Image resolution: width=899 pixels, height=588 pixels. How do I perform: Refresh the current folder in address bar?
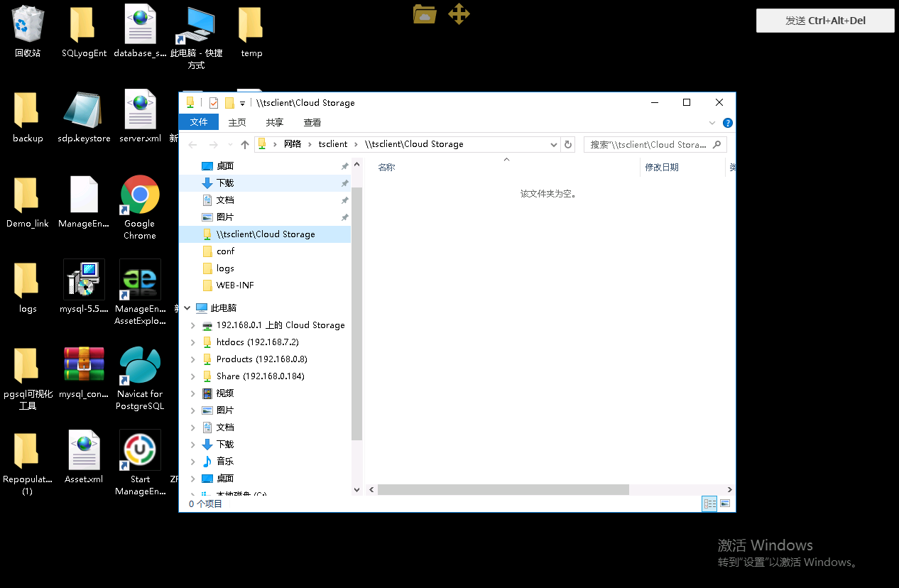[x=568, y=144]
